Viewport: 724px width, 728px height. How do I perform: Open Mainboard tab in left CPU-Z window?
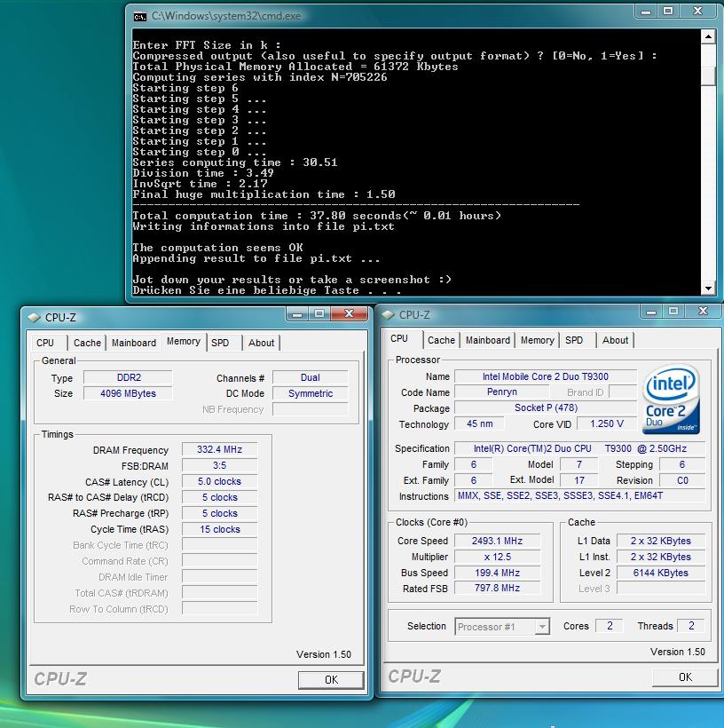134,343
